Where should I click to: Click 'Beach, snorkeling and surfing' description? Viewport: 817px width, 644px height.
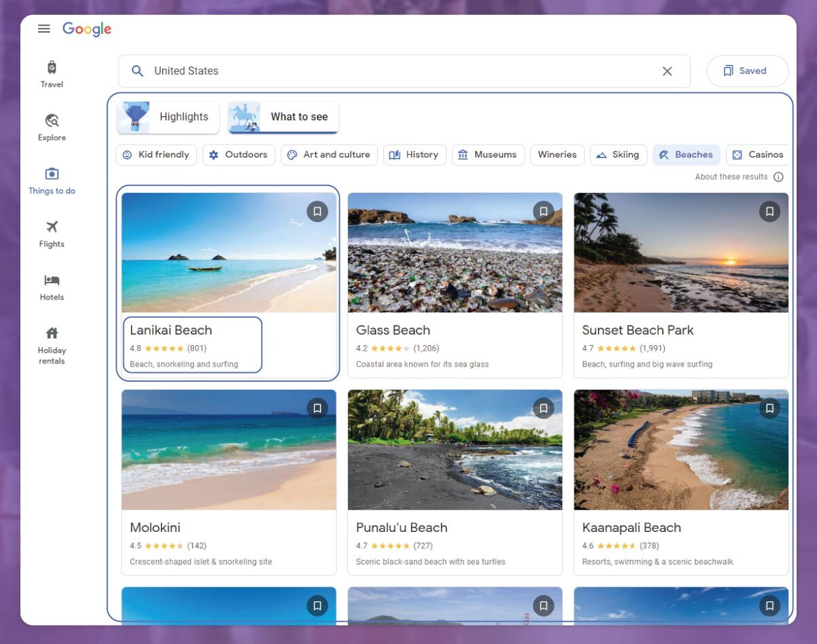tap(184, 364)
